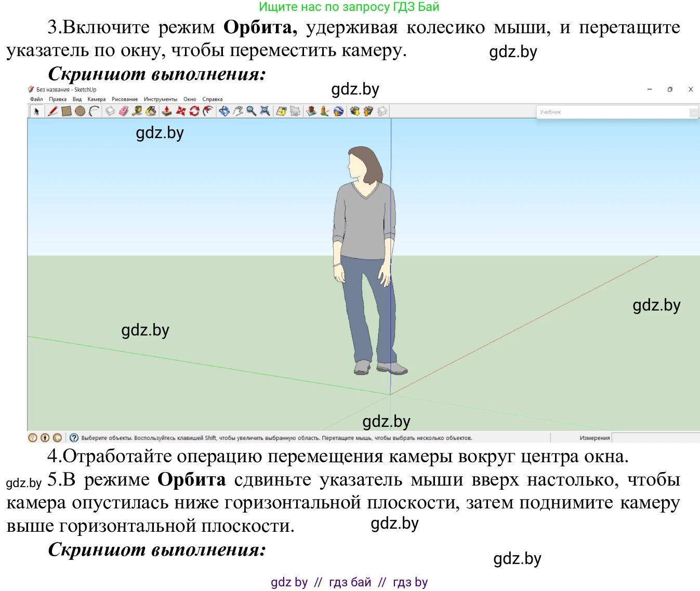Activate the Tape Measure tool
The width and height of the screenshot is (700, 591).
(x=137, y=111)
